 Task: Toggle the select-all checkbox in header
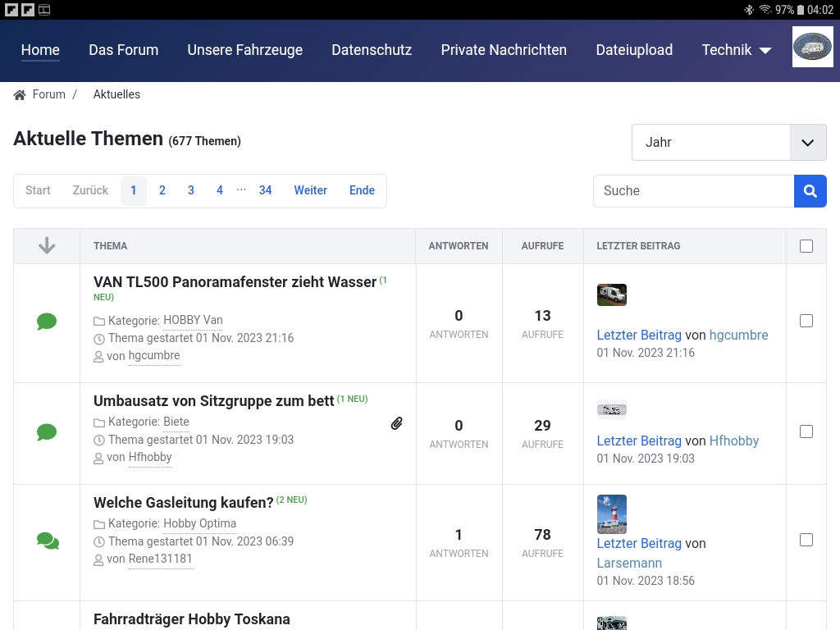pyautogui.click(x=806, y=246)
